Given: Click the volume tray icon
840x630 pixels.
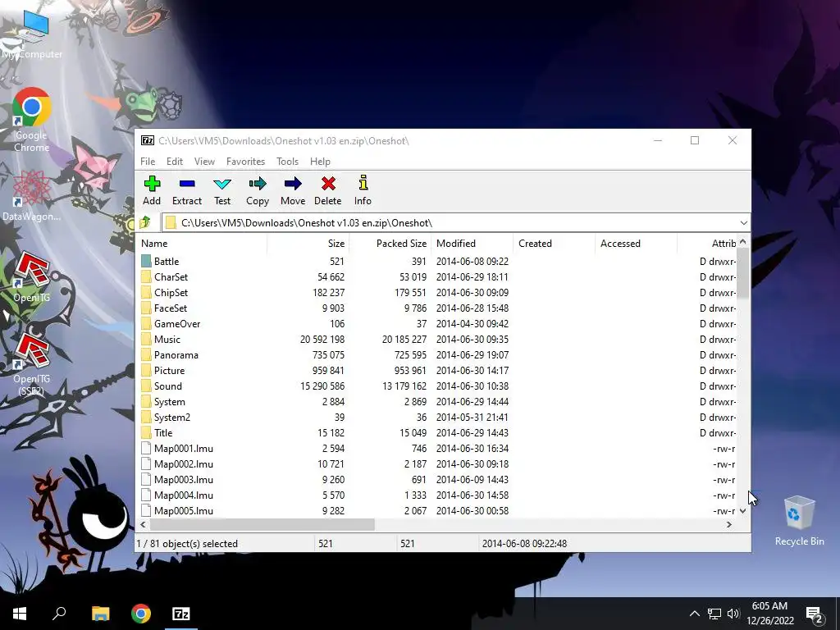Looking at the screenshot, I should pyautogui.click(x=733, y=614).
